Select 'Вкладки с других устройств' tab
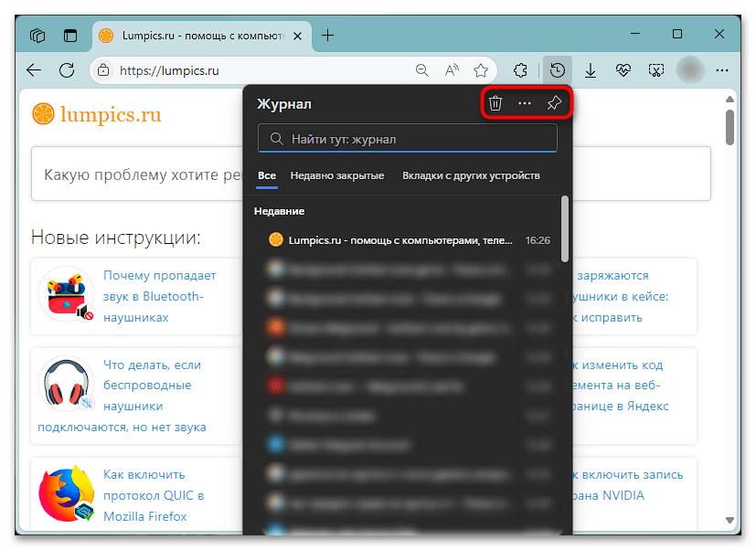 [x=471, y=175]
